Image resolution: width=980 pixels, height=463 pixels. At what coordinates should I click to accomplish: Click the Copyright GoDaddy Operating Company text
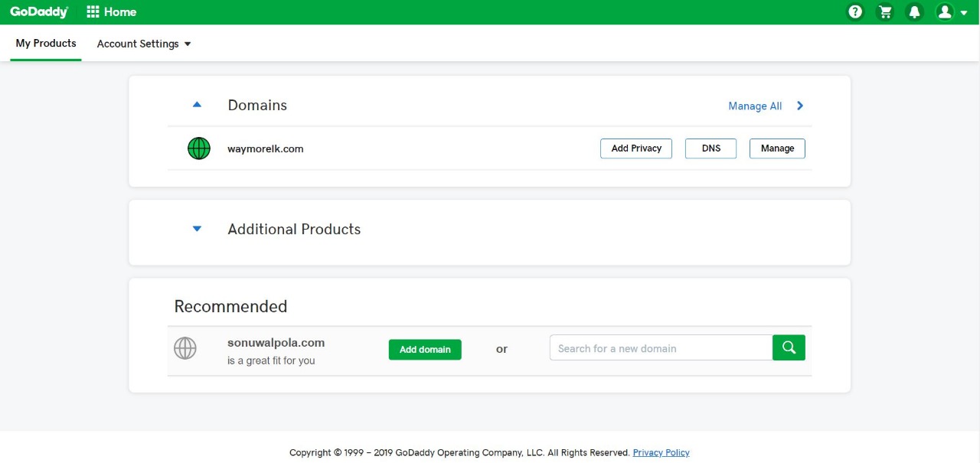(x=459, y=452)
